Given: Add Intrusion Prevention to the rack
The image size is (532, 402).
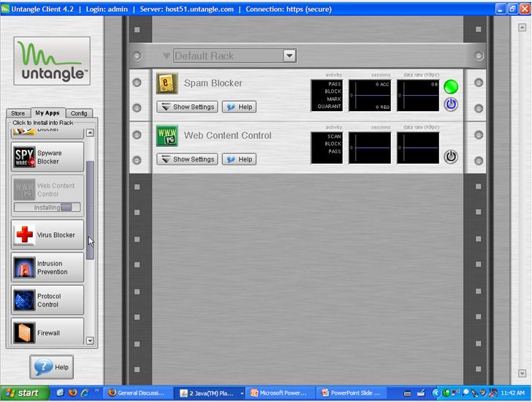Looking at the screenshot, I should point(47,268).
